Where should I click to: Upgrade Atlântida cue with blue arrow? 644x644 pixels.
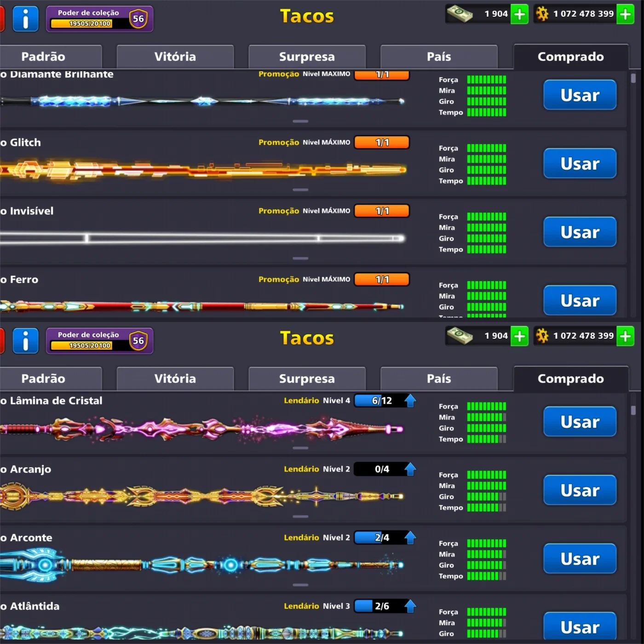[x=410, y=606]
